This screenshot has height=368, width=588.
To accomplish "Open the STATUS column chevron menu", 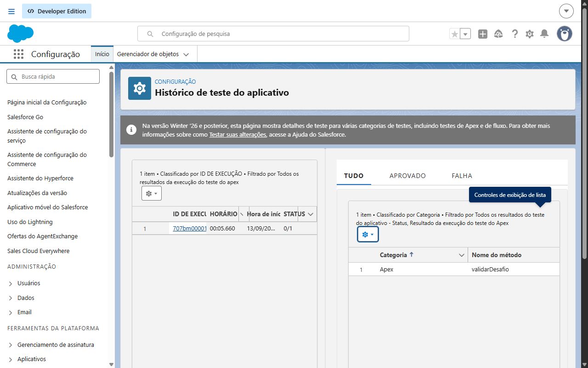I will tap(311, 214).
